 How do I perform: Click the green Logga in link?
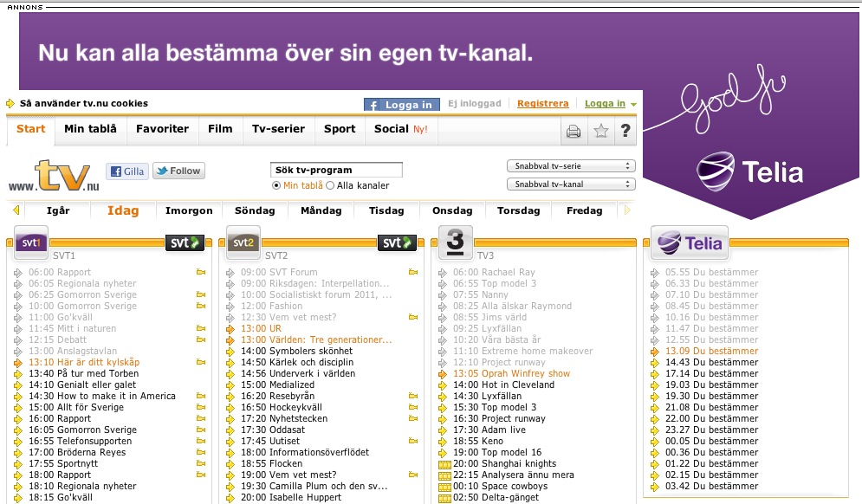click(x=605, y=103)
